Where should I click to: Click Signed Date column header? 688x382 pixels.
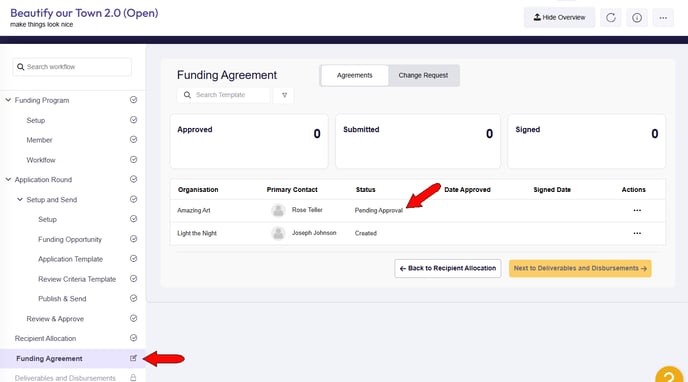(x=552, y=190)
